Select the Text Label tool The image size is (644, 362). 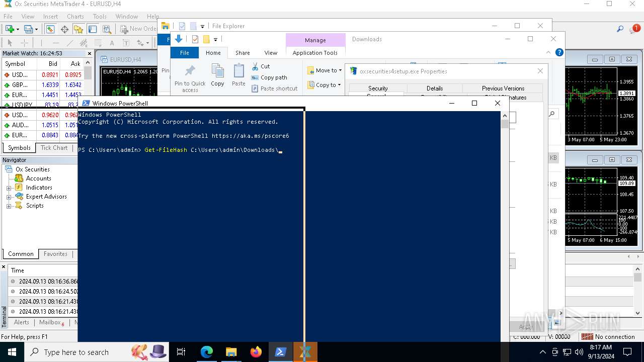coord(126,43)
